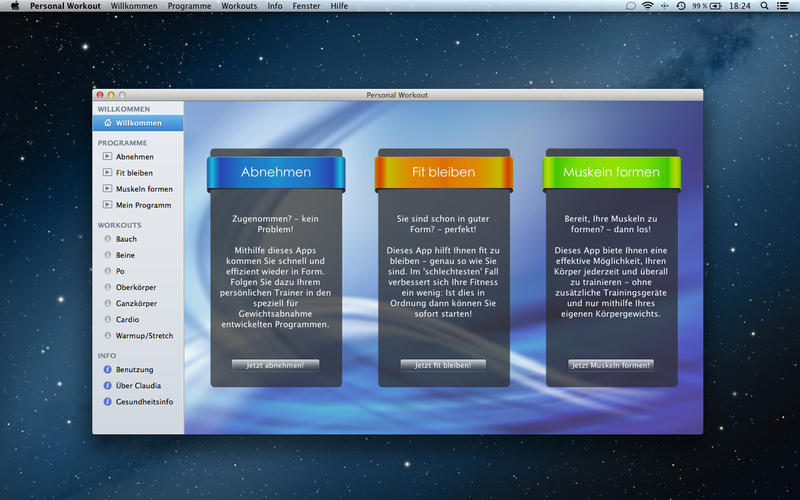Open the Fenster menu
Viewport: 800px width, 500px height.
coord(306,6)
